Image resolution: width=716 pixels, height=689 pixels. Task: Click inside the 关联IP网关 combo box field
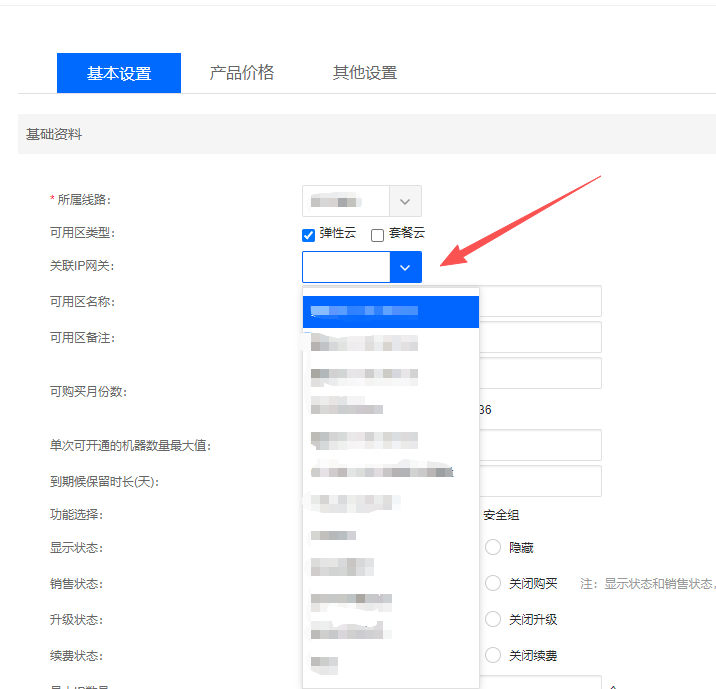(346, 267)
